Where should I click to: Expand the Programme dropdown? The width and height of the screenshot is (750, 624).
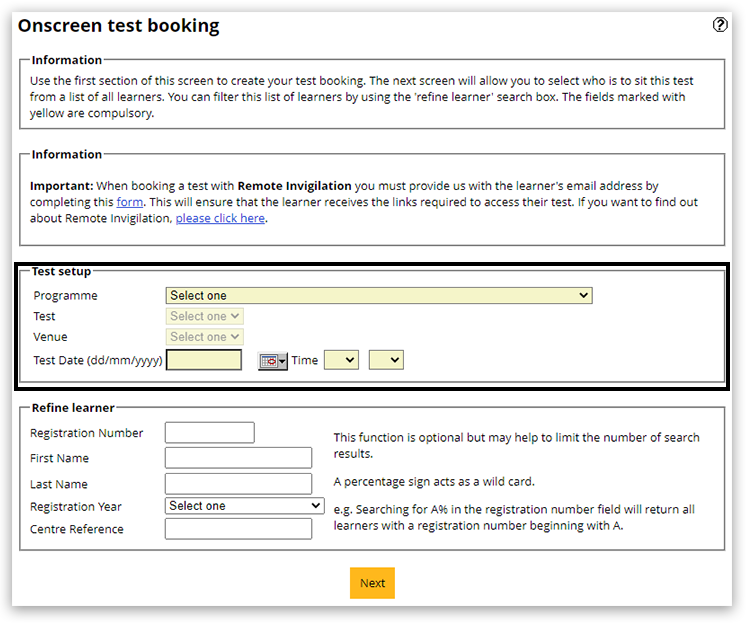[x=378, y=296]
